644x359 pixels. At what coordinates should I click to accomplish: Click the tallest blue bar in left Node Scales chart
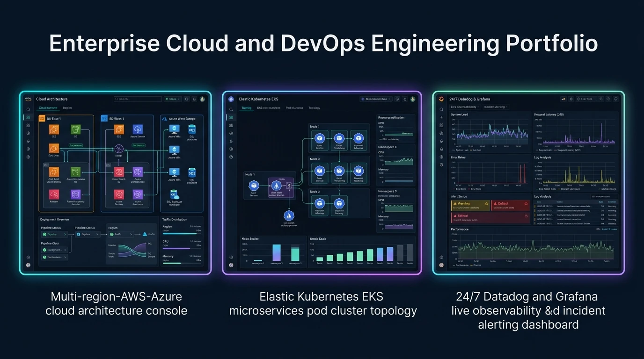point(276,252)
